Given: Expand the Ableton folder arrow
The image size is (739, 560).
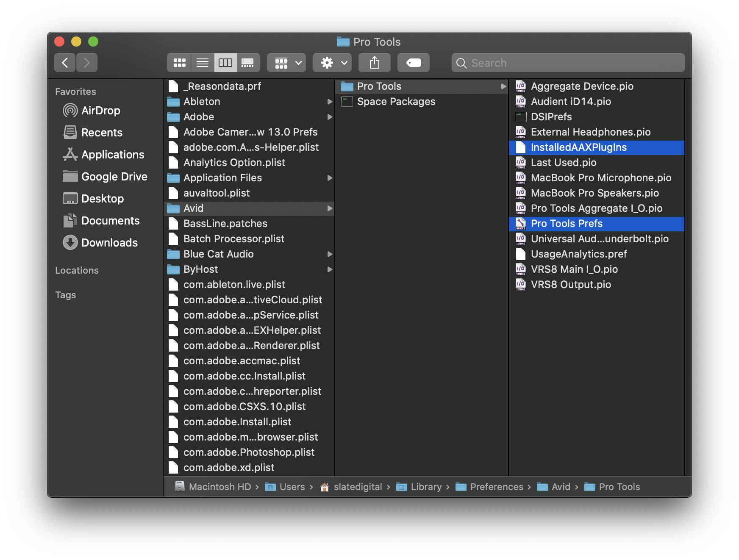Looking at the screenshot, I should click(330, 102).
